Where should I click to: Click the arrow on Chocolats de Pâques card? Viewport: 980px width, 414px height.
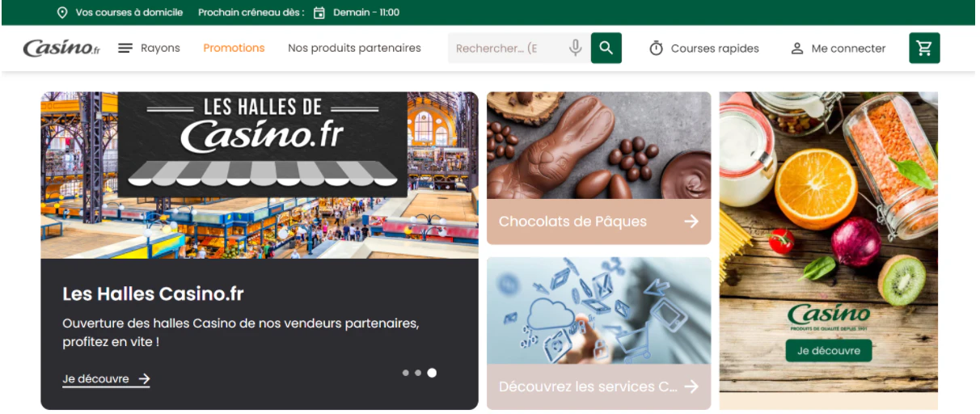click(x=691, y=221)
